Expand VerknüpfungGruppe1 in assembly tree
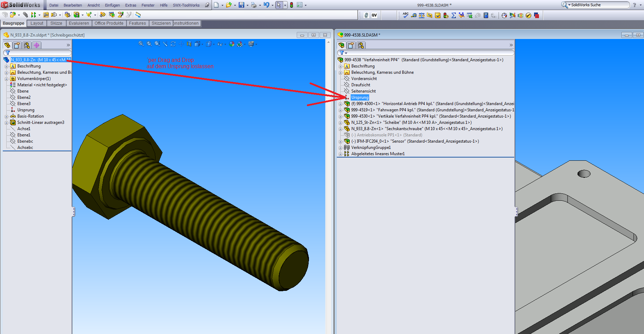This screenshot has height=334, width=644. point(340,148)
